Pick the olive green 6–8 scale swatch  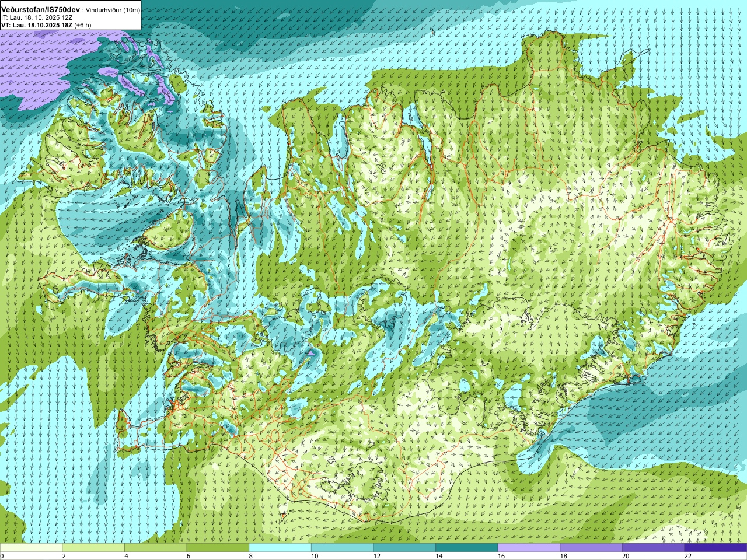pos(218,548)
